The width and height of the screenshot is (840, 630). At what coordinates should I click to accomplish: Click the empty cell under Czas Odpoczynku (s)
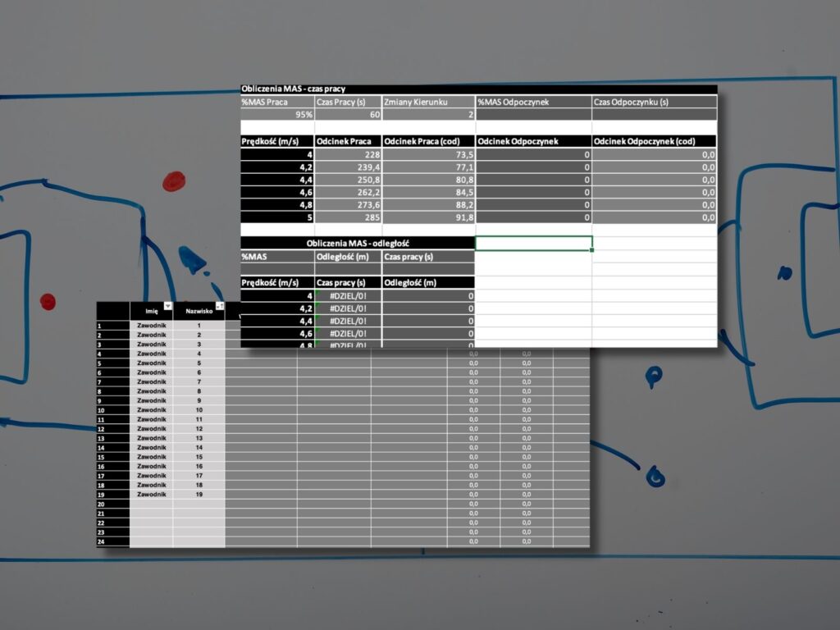coord(654,115)
